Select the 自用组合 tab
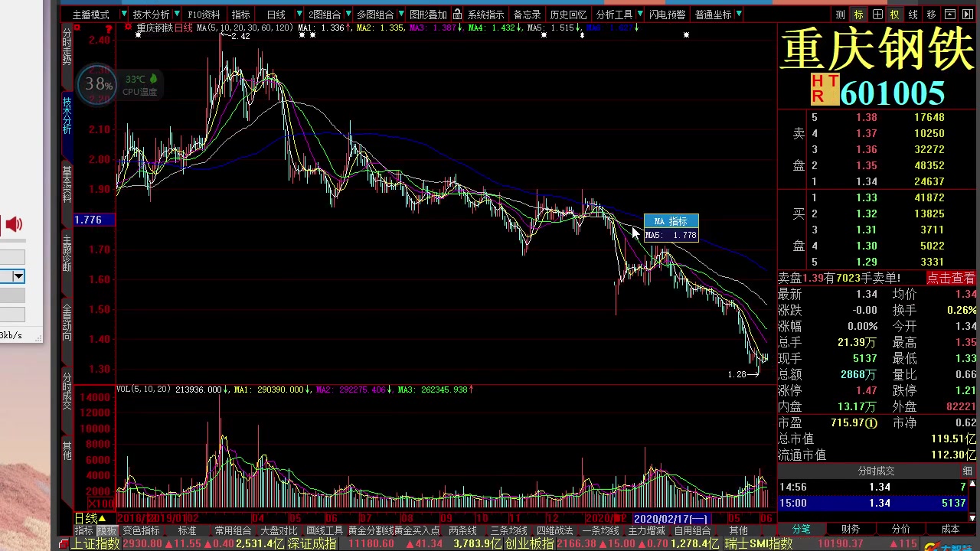 point(693,530)
